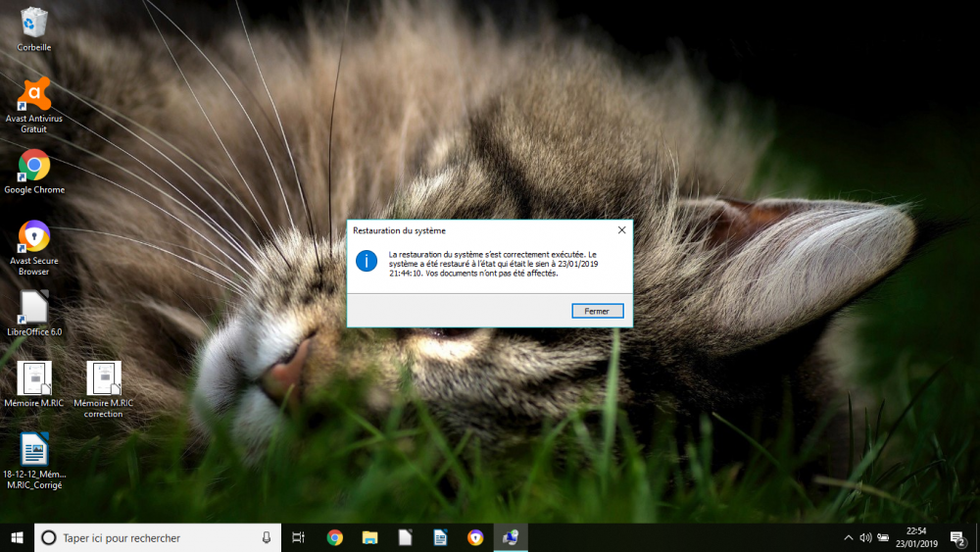Open the volume control in tray
Image resolution: width=980 pixels, height=552 pixels.
pos(865,537)
